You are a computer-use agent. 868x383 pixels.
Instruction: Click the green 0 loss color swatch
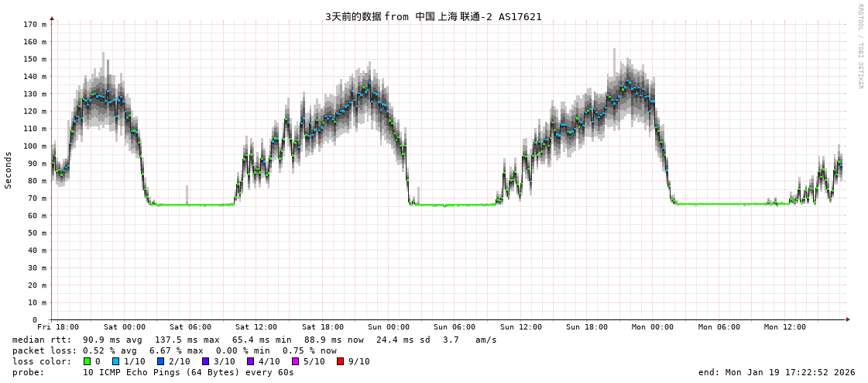pyautogui.click(x=87, y=361)
